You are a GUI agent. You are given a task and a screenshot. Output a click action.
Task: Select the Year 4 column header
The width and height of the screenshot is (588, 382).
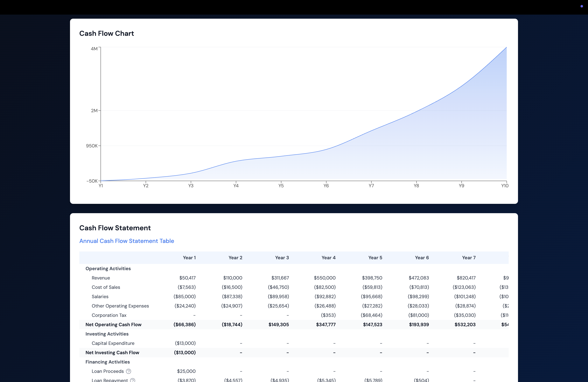[x=328, y=258]
